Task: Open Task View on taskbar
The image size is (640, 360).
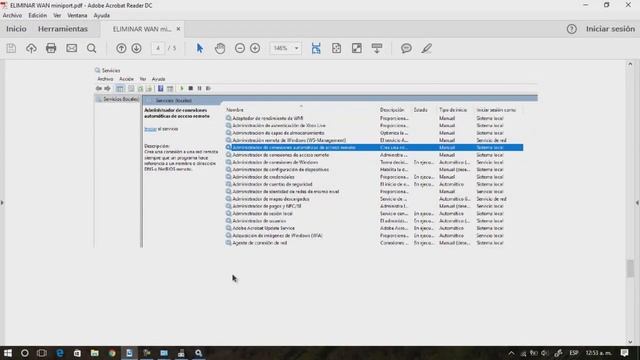Action: 42,353
